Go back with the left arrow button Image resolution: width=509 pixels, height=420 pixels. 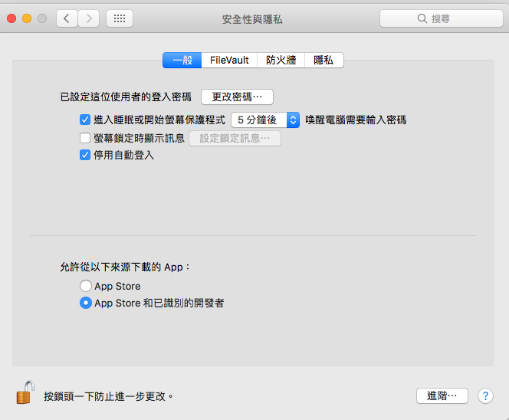[67, 18]
